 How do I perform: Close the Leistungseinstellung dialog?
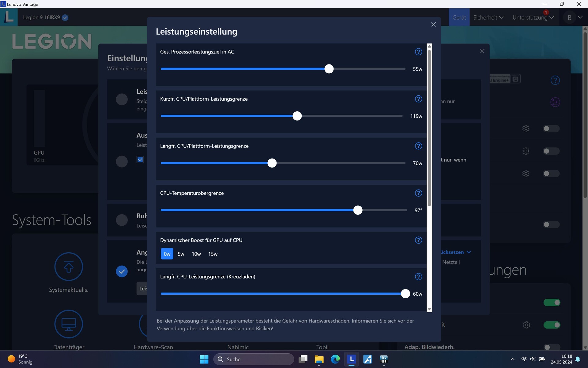[433, 25]
